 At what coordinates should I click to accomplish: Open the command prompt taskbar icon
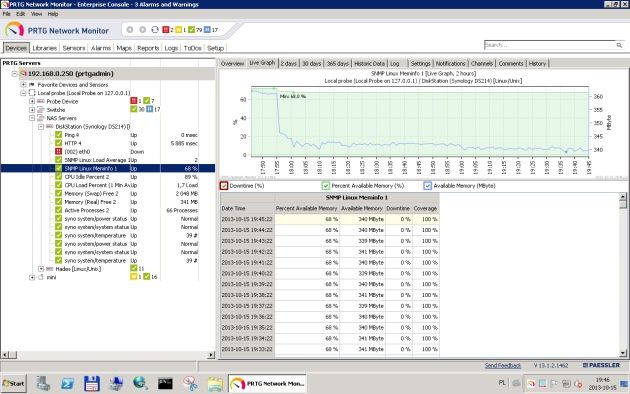(x=165, y=384)
